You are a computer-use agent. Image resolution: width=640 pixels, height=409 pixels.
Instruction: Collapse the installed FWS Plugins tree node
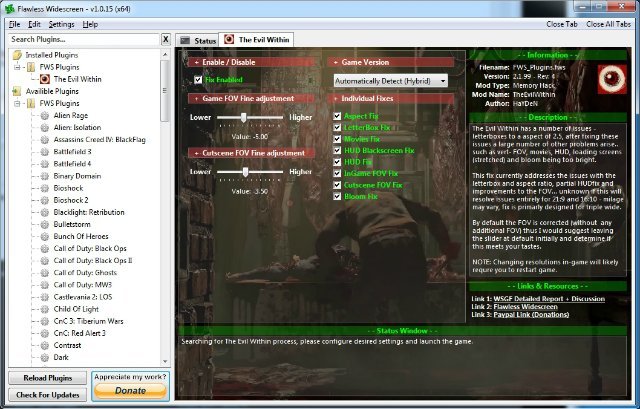click(17, 67)
